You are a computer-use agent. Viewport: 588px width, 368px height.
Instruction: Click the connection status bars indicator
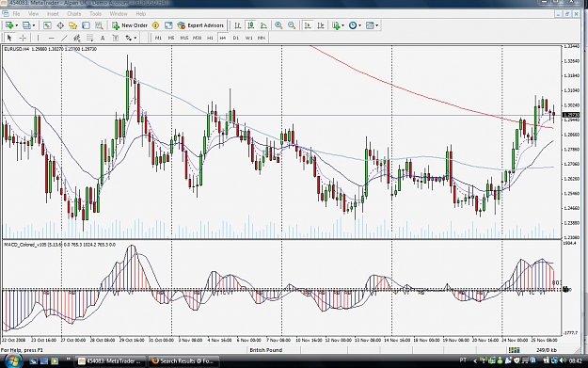(514, 350)
